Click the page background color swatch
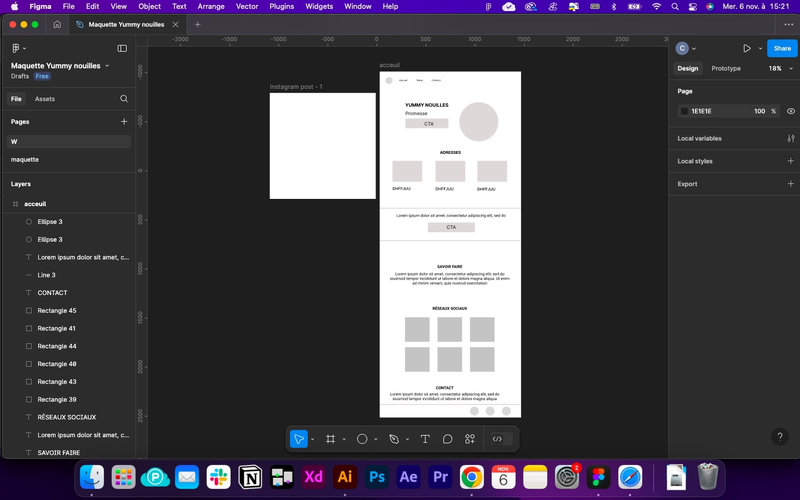Image resolution: width=800 pixels, height=500 pixels. pos(684,111)
